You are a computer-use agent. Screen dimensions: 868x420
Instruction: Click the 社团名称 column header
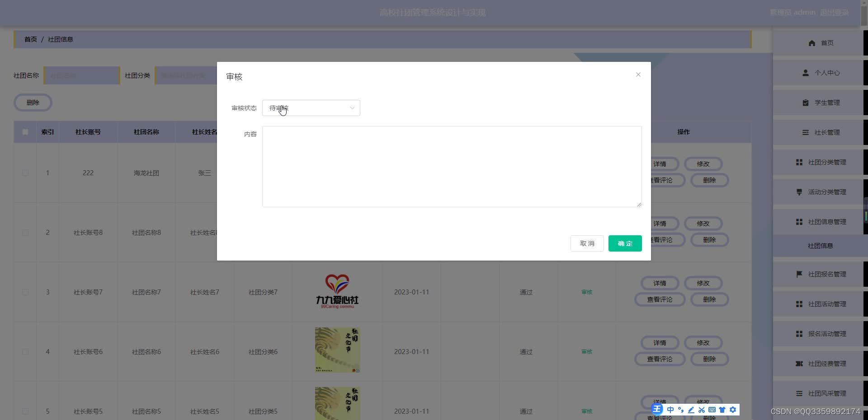pyautogui.click(x=146, y=132)
